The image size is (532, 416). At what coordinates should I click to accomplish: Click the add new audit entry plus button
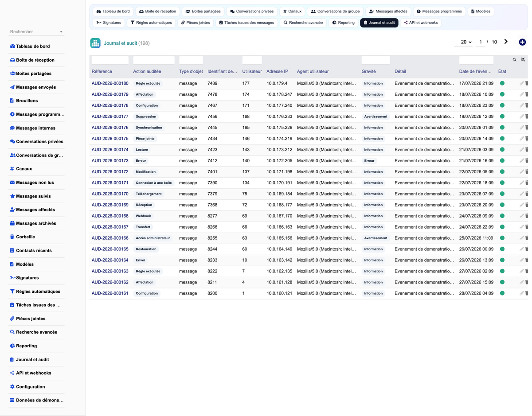tap(522, 42)
